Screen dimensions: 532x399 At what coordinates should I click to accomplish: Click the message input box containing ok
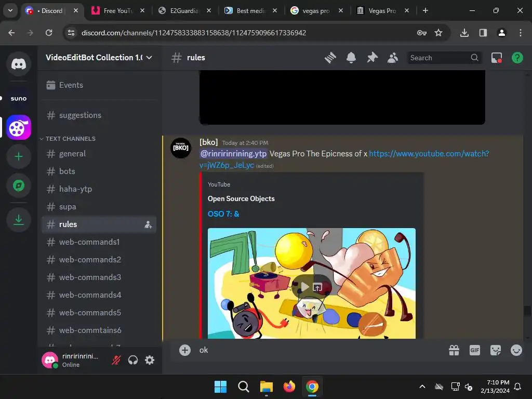tap(319, 350)
